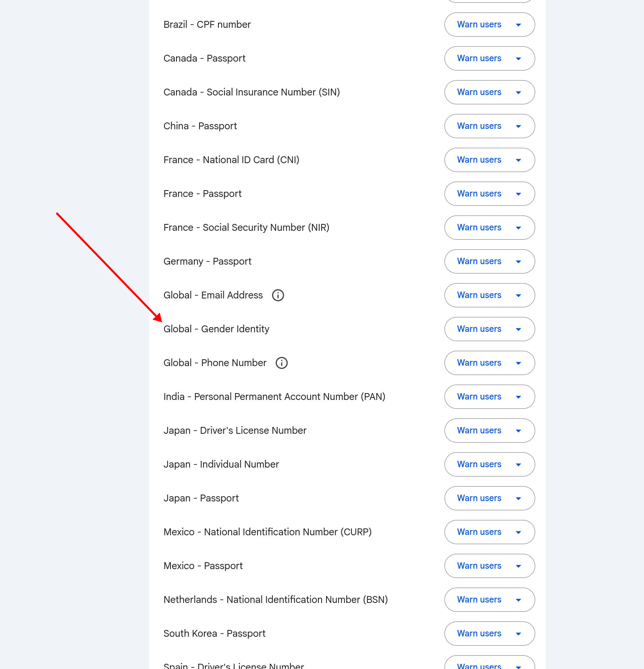Click Warn users for Netherlands - National Identification Number
This screenshot has height=669, width=644.
point(479,600)
